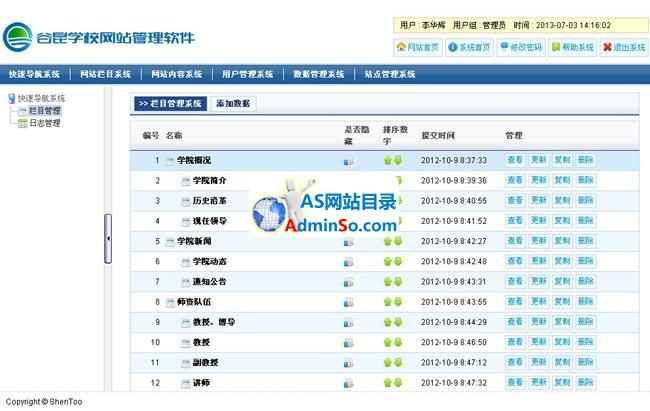This screenshot has width=650, height=411.
Task: Move 学院新闻 up with green arrow
Action: point(388,241)
